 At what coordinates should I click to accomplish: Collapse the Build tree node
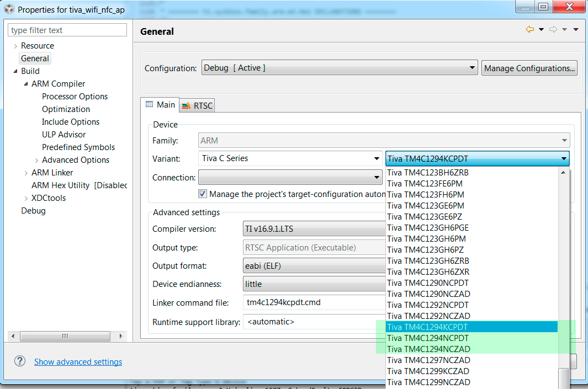click(x=15, y=71)
